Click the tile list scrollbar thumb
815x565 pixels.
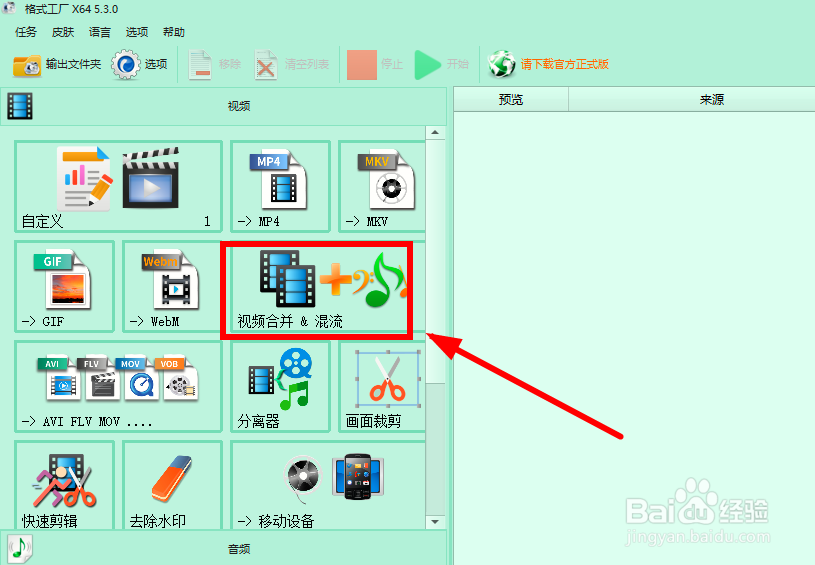[435, 262]
